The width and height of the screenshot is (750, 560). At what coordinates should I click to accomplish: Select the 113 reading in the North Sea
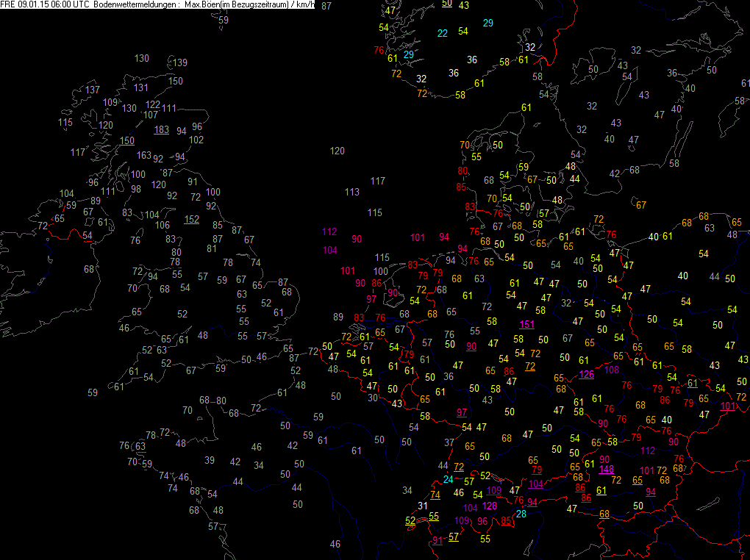351,192
